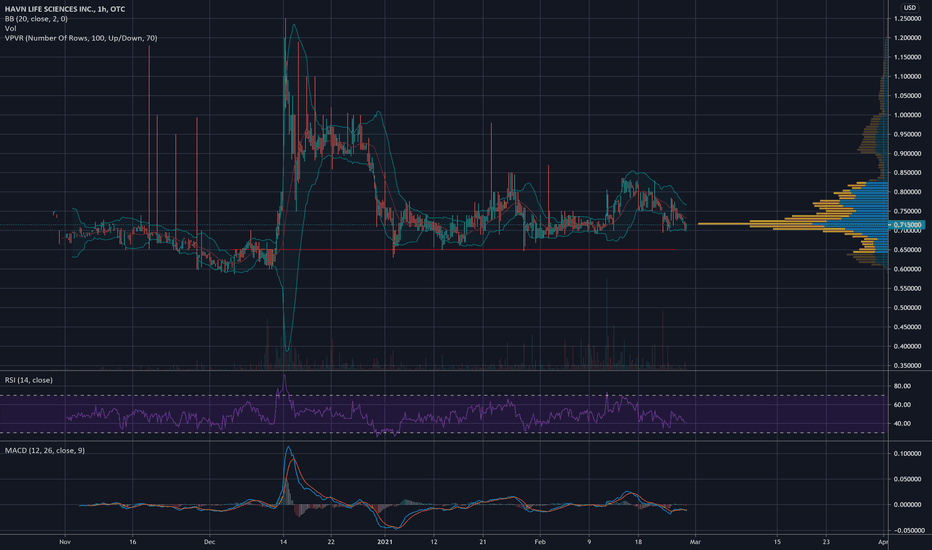
Task: Click the 1.200000 price axis label
Action: [x=907, y=38]
